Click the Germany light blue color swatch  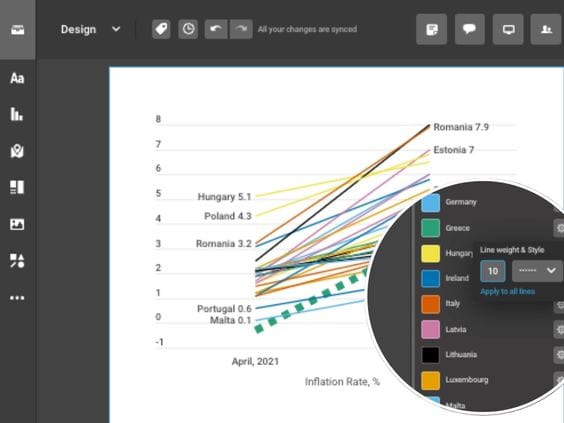click(431, 203)
